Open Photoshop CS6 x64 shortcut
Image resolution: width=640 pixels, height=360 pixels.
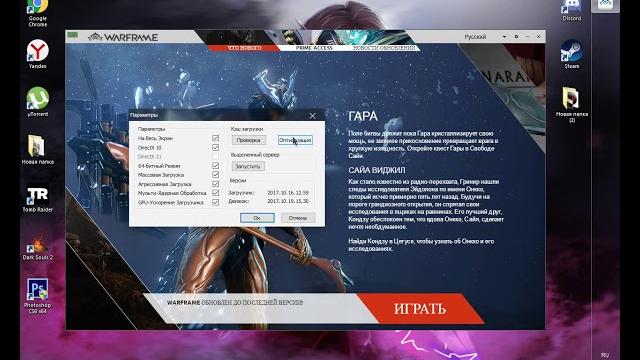tap(38, 296)
